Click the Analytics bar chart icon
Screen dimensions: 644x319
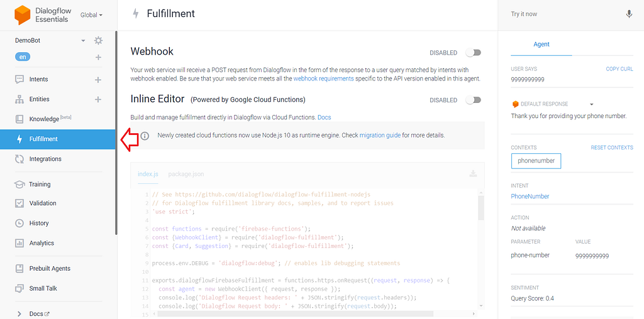point(19,243)
